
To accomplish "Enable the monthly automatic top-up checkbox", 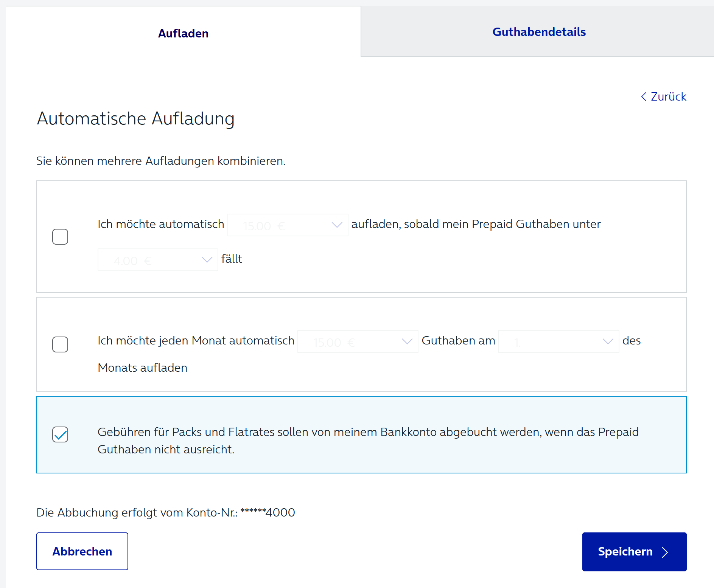I will click(x=60, y=344).
